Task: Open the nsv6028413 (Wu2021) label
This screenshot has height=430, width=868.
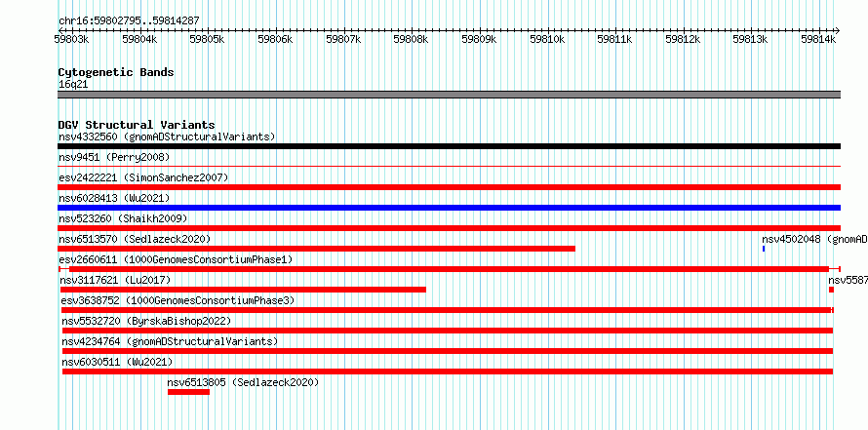Action: click(x=114, y=198)
